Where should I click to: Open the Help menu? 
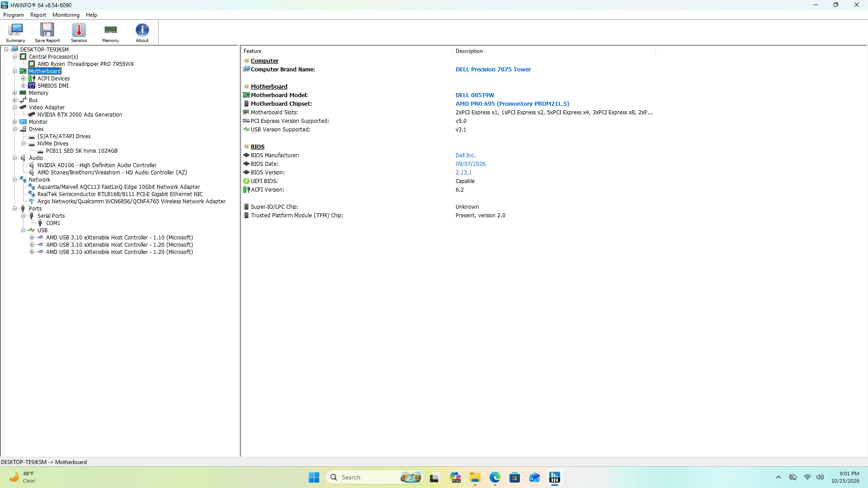pyautogui.click(x=91, y=15)
